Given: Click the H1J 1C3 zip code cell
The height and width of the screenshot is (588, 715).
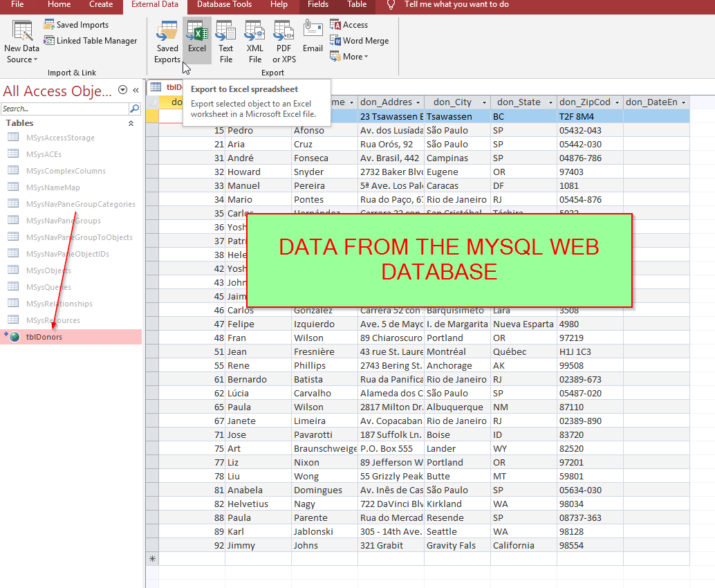Looking at the screenshot, I should click(590, 351).
